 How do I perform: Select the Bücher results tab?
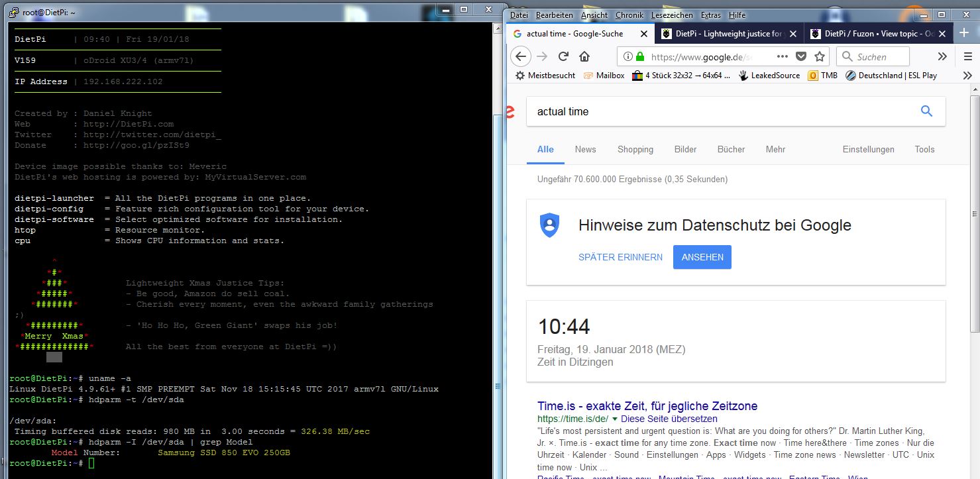click(x=732, y=149)
